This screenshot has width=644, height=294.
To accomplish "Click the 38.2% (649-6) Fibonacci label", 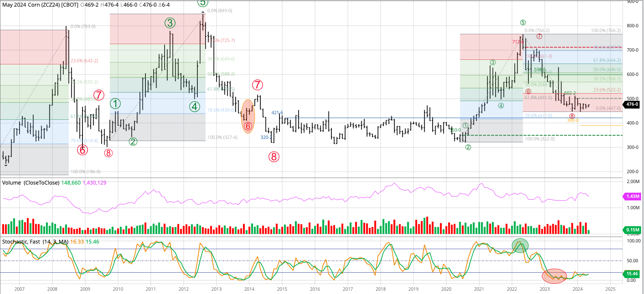I will (221, 59).
